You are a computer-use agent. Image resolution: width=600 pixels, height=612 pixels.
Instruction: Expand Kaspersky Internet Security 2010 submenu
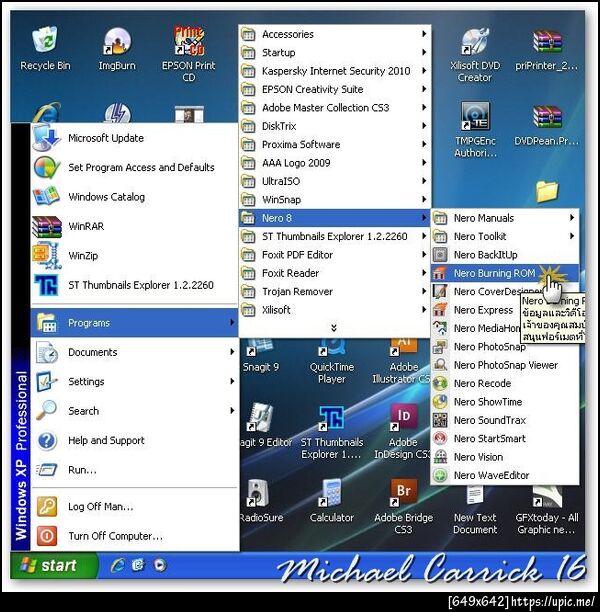335,71
